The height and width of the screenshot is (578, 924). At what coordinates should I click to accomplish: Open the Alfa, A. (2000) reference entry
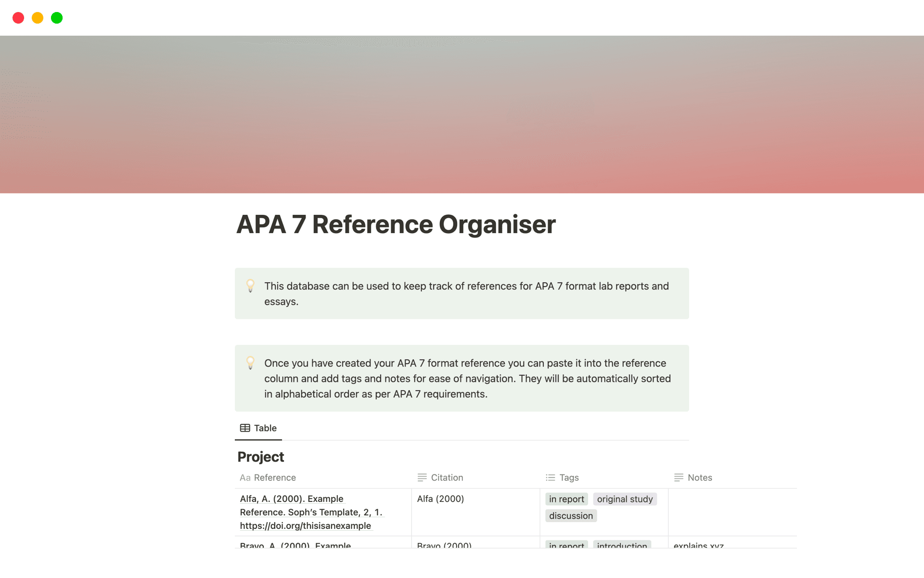tap(292, 499)
